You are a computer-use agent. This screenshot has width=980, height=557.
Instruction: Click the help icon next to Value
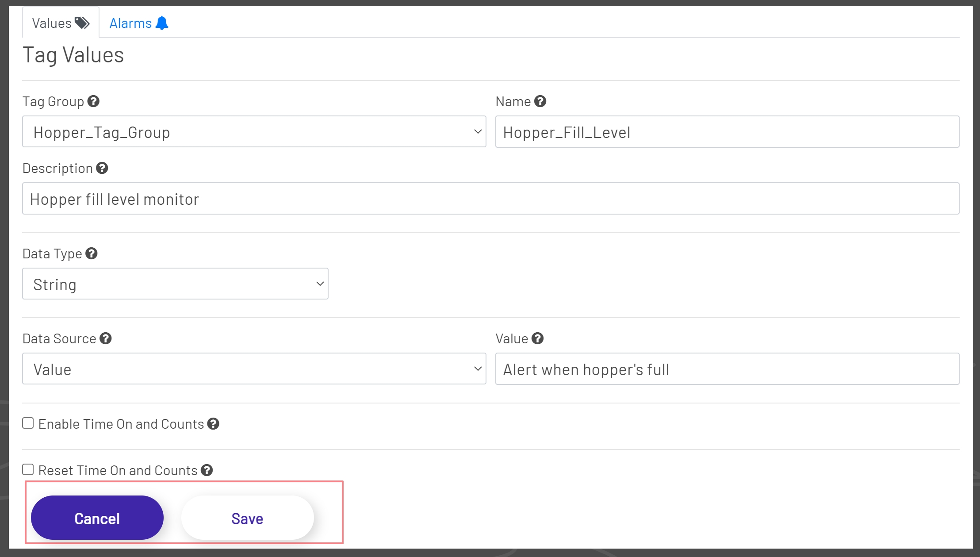coord(538,338)
